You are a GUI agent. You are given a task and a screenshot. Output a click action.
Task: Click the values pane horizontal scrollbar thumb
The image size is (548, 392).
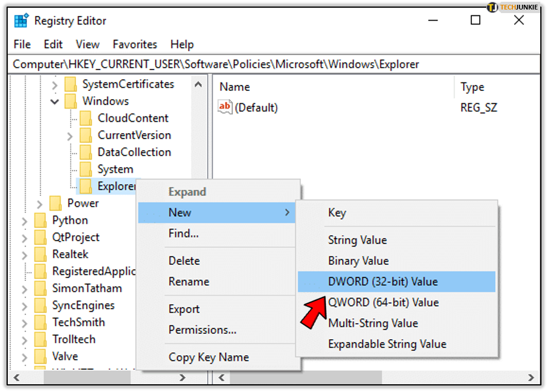(306, 378)
